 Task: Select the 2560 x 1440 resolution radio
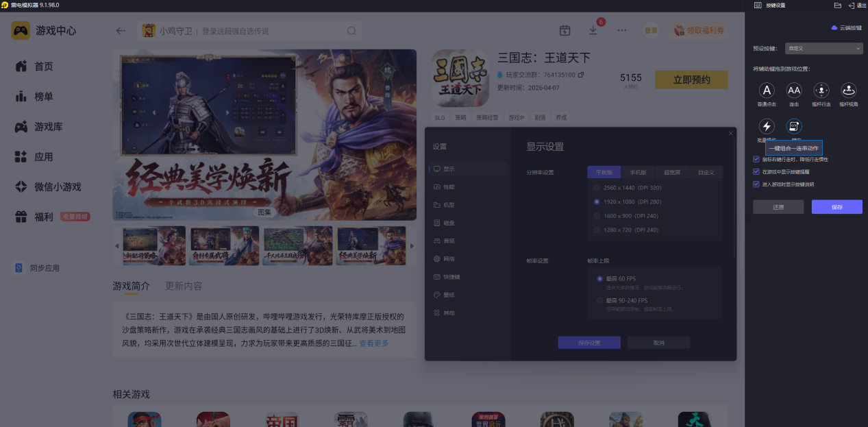click(x=597, y=188)
